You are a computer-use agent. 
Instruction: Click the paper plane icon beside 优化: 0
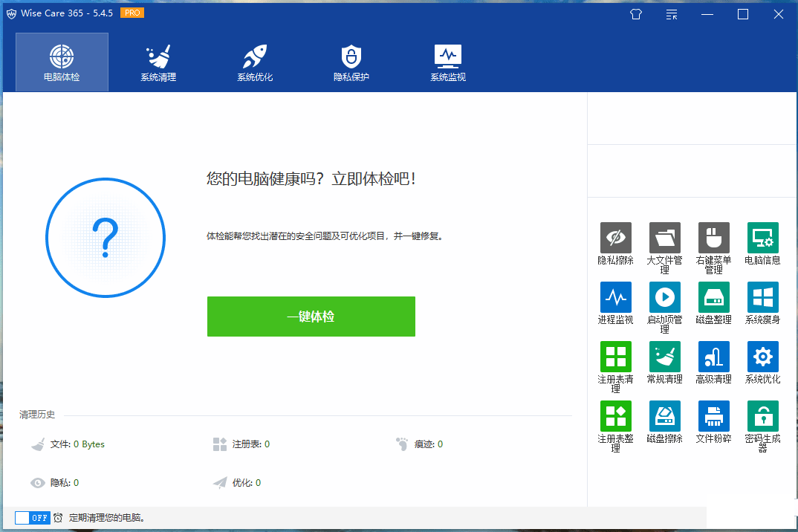220,483
